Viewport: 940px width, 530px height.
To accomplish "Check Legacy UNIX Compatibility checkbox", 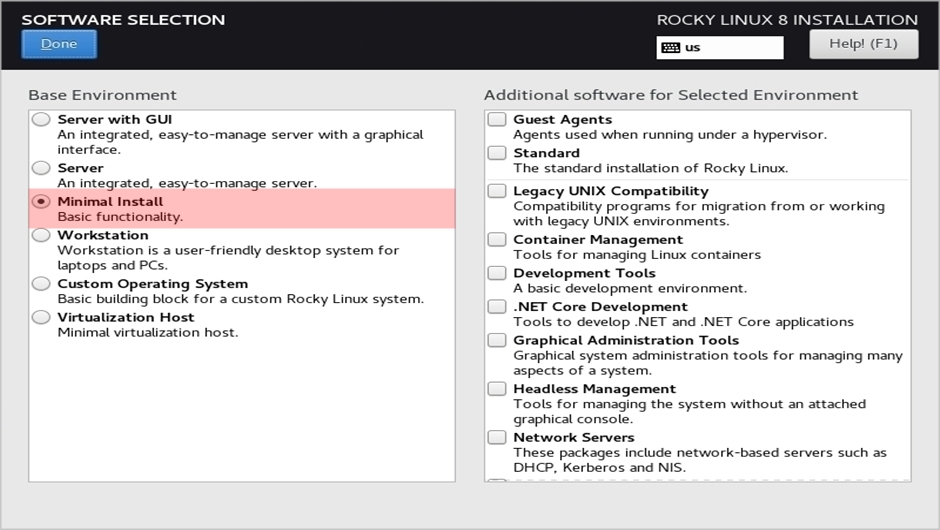I will 496,191.
